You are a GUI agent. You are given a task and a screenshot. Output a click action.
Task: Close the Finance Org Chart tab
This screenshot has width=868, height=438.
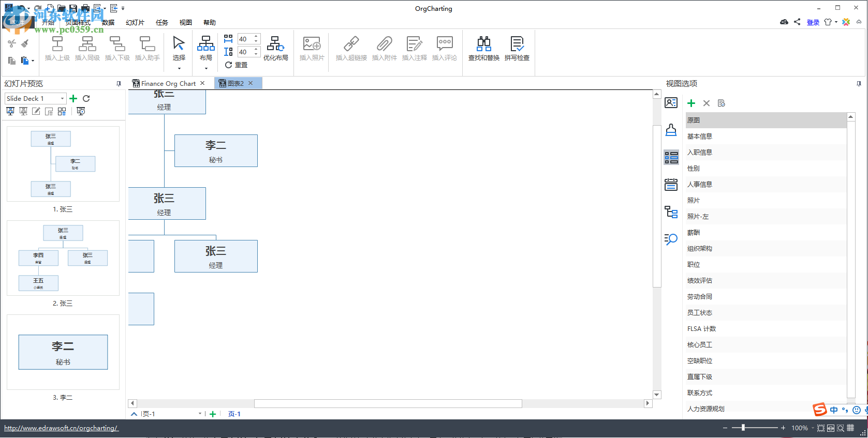click(x=202, y=83)
